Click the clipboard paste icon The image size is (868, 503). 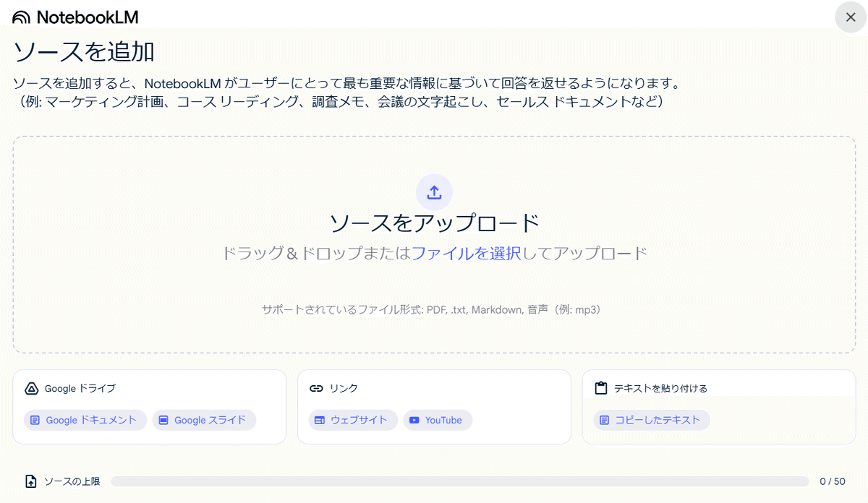(x=600, y=388)
